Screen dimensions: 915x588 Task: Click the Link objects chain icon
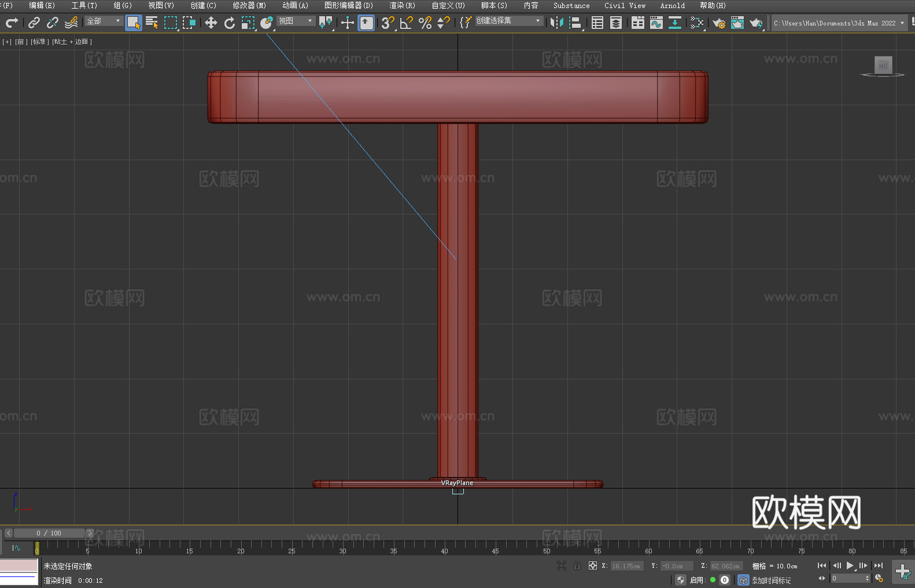pyautogui.click(x=34, y=23)
